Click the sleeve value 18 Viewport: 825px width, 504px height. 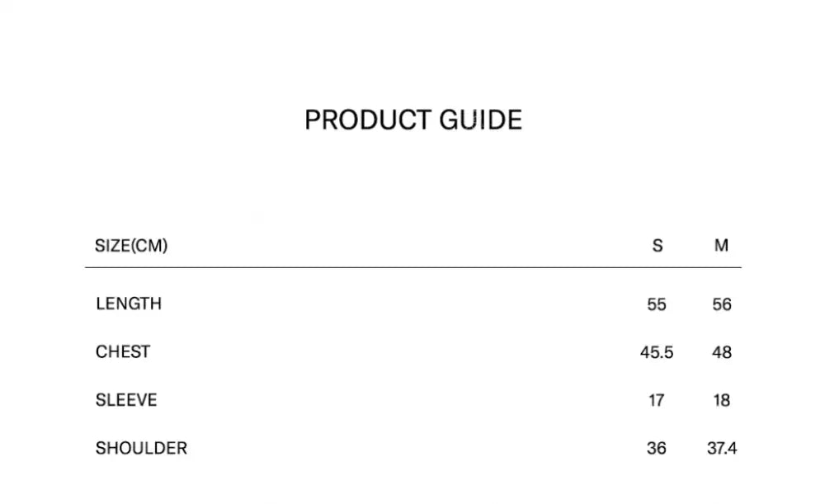pyautogui.click(x=722, y=401)
